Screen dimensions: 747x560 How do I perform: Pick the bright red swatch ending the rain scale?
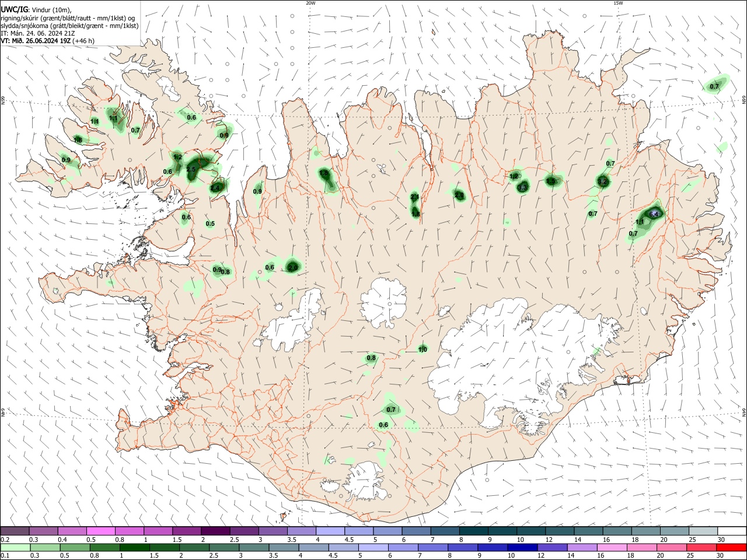click(x=731, y=547)
